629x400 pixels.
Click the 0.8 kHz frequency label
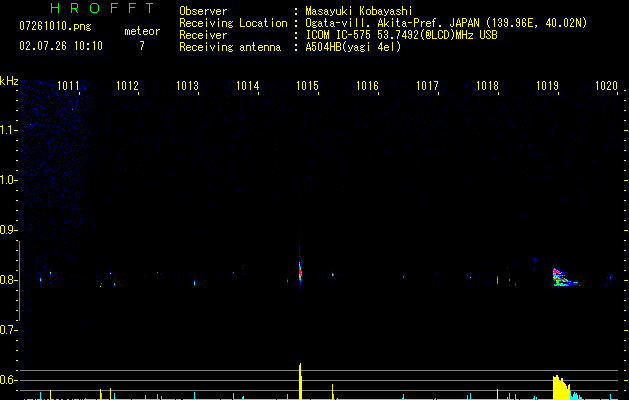pos(8,280)
